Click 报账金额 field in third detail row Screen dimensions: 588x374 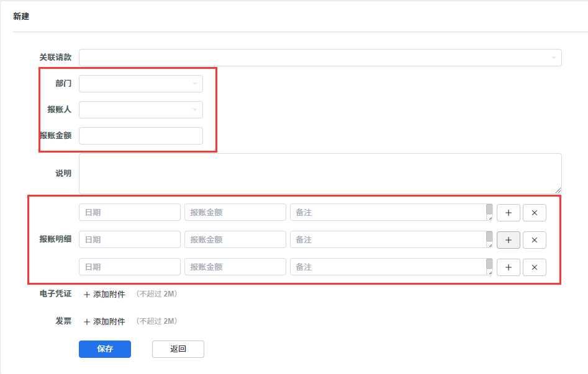[x=235, y=267]
